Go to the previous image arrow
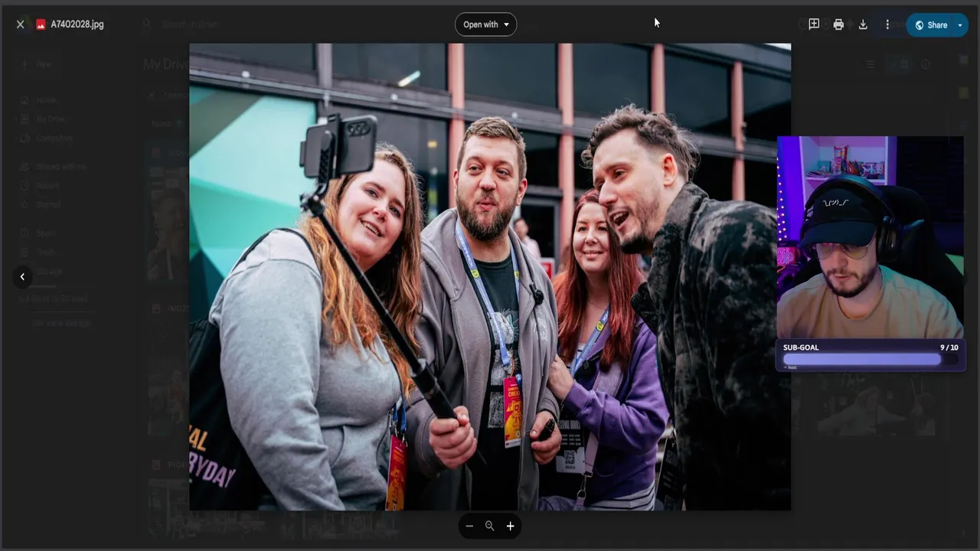The width and height of the screenshot is (980, 551). pyautogui.click(x=22, y=276)
